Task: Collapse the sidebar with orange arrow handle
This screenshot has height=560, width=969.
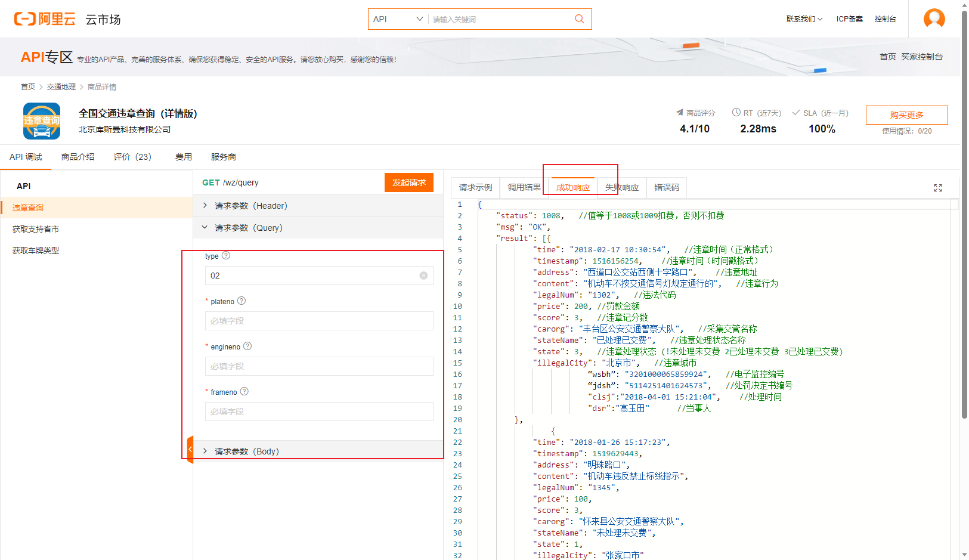Action: 190,450
